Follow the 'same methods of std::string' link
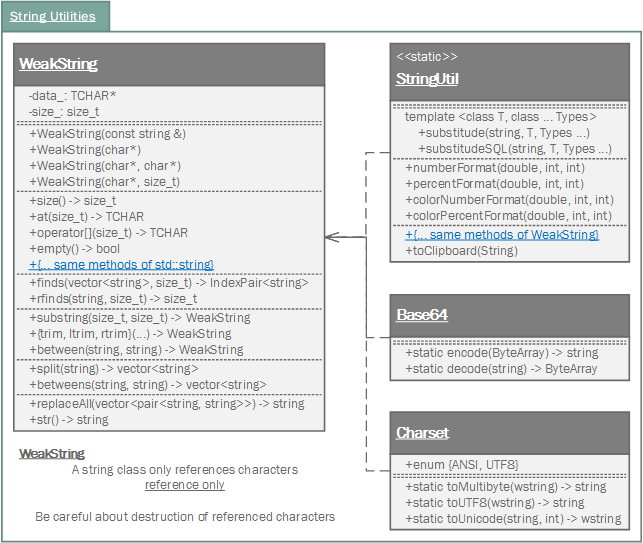 [121, 264]
